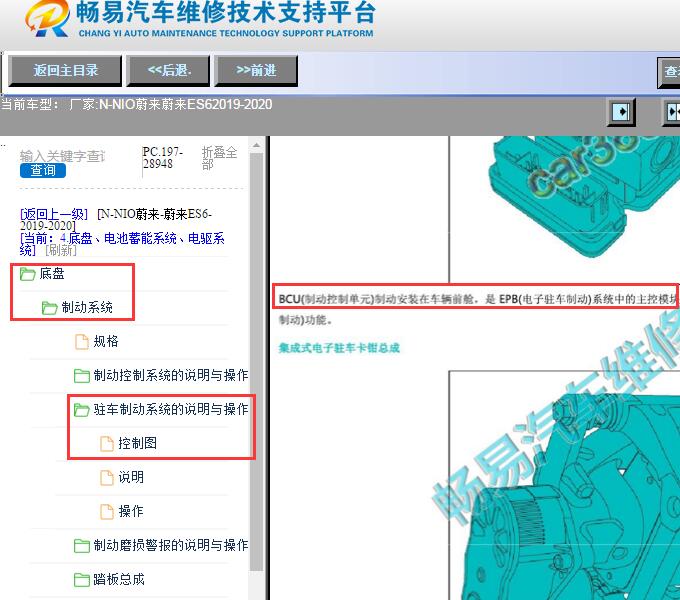Click the current path link 4.底盘、电池蓄能系统、电驱系统

pos(122,244)
